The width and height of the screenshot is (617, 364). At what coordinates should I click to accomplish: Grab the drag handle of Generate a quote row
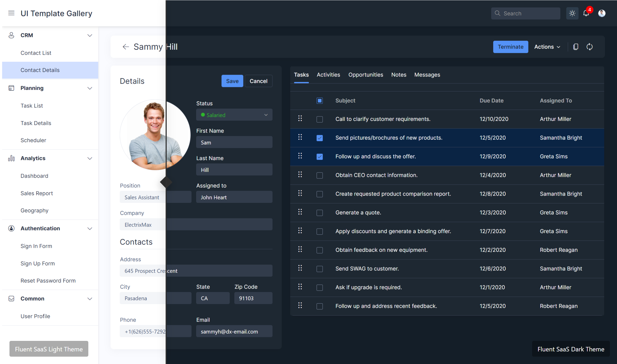(x=300, y=212)
